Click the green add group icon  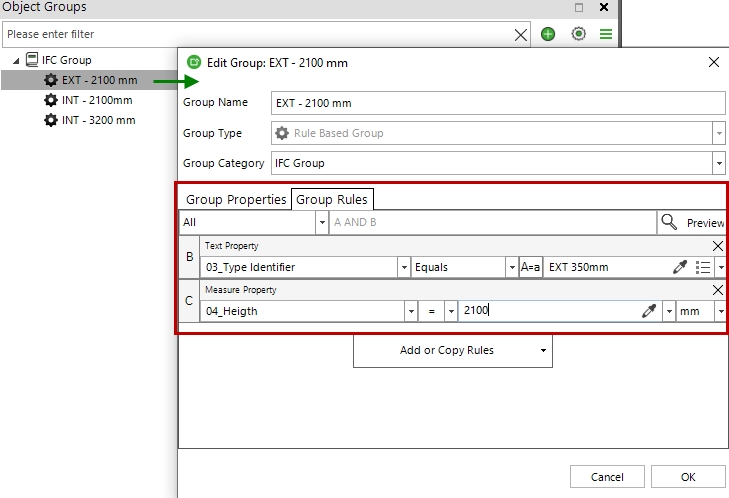click(548, 34)
